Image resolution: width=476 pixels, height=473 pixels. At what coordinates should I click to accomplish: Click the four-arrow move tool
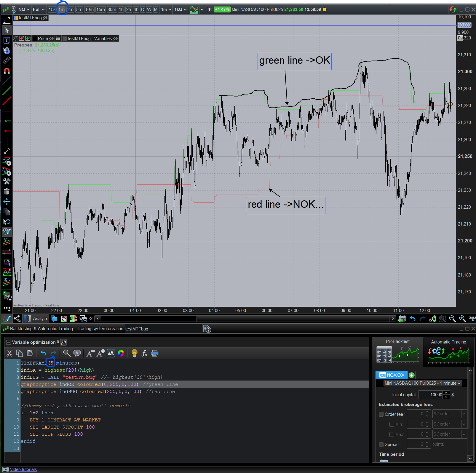coord(7,202)
